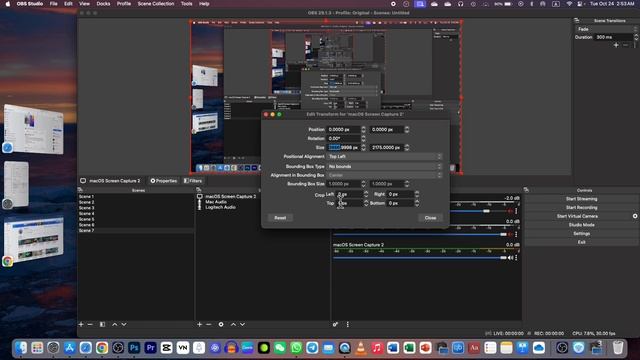
Task: Adjust the macOS Screen Capture 2 volume slider
Action: (420, 258)
